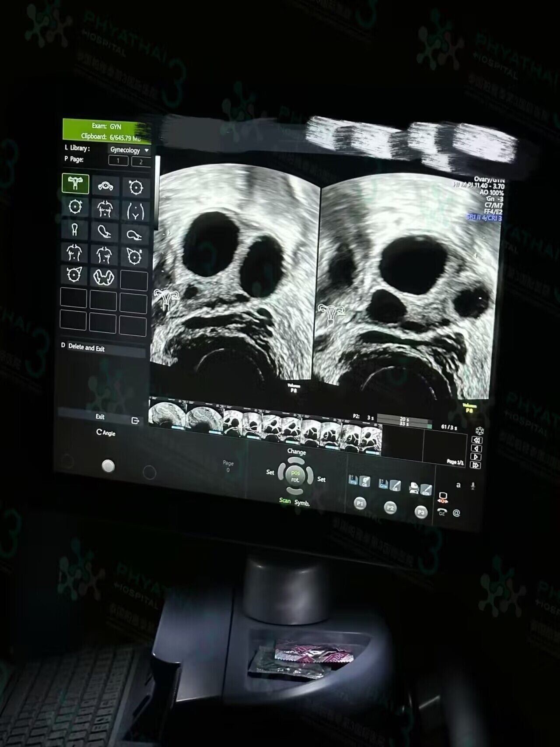Click the microphone icon
Screen dimensions: 560x747
pos(473,486)
